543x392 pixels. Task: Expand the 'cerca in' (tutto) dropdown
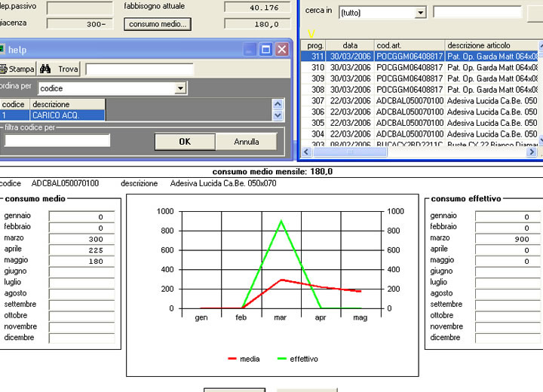click(420, 13)
